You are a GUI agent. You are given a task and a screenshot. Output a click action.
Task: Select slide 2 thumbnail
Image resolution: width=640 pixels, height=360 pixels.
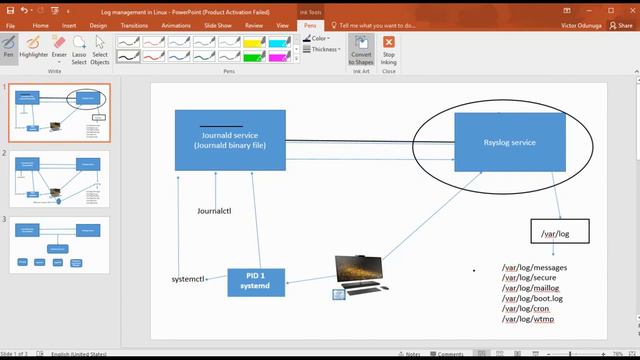[60, 179]
